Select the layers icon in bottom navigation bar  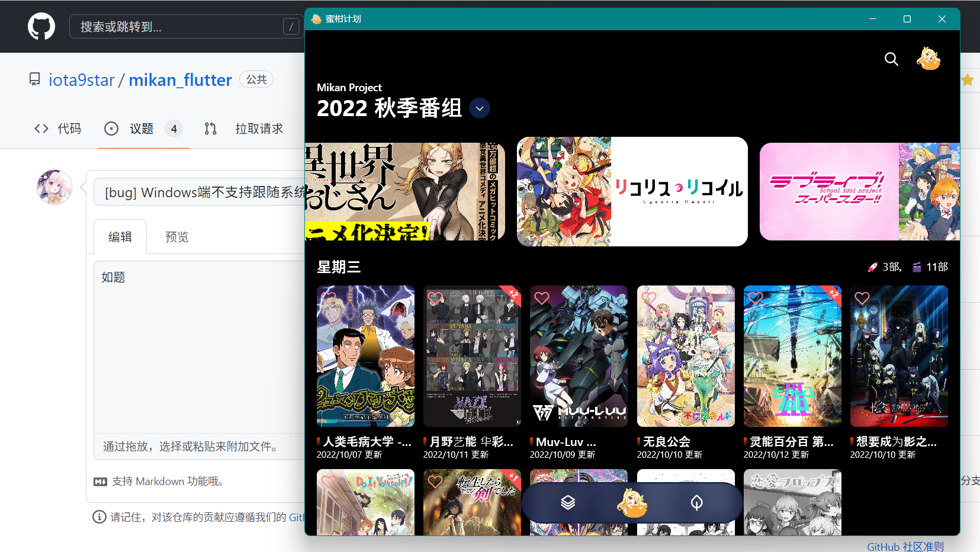569,503
